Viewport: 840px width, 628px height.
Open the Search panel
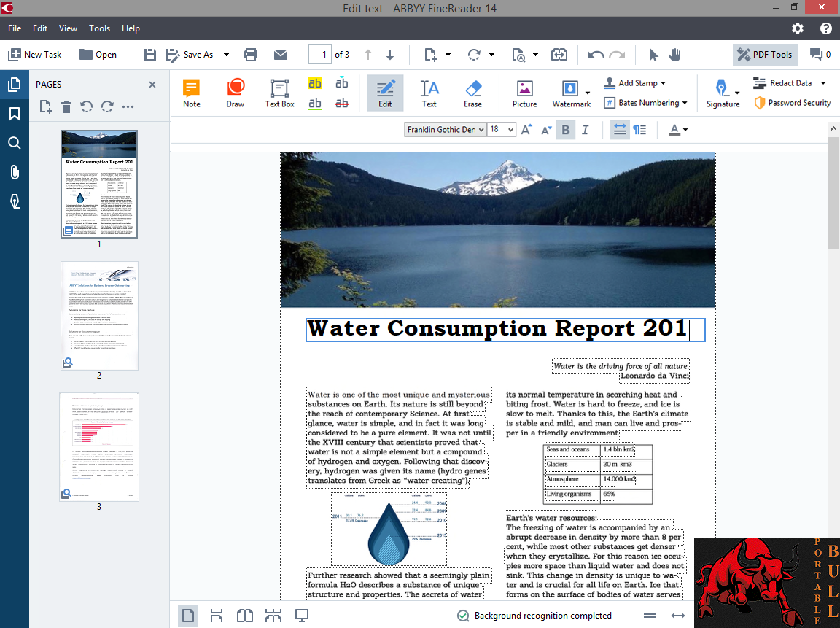tap(15, 143)
